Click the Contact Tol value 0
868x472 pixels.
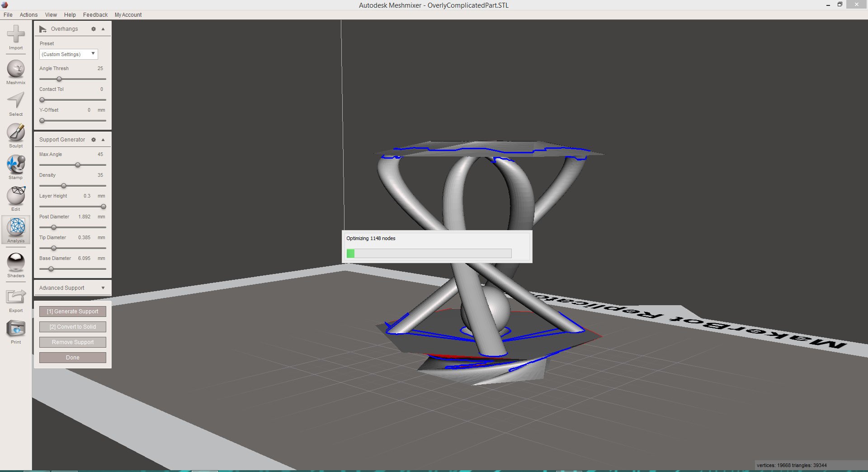pos(102,90)
